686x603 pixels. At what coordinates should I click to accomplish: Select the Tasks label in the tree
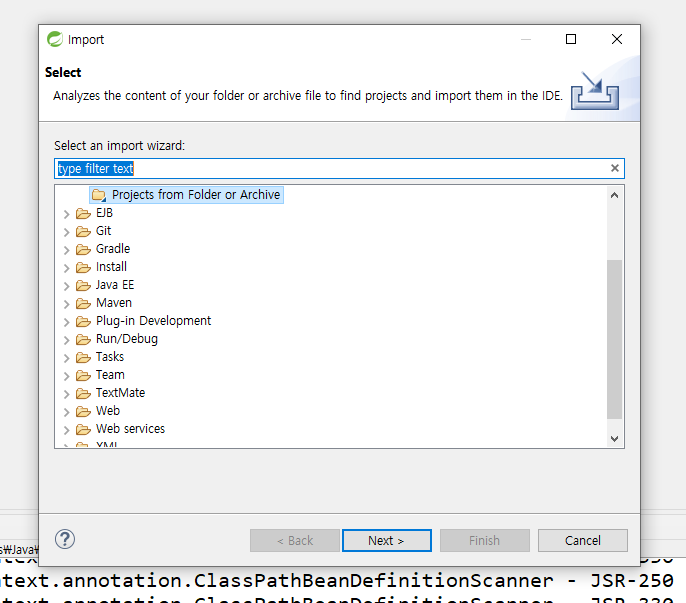pyautogui.click(x=110, y=357)
